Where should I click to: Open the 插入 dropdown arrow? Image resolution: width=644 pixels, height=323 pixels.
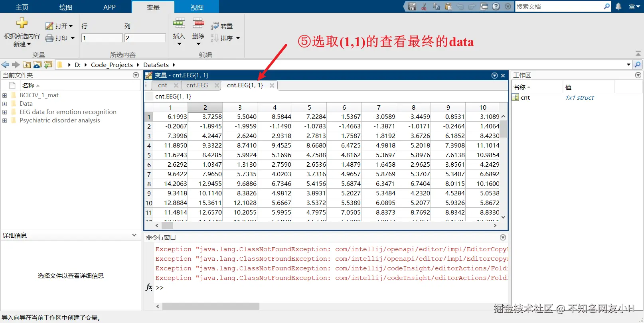click(179, 44)
